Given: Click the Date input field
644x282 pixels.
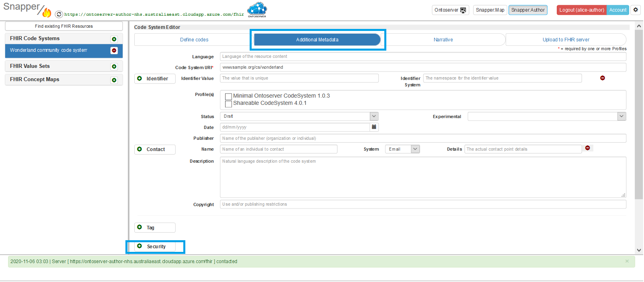Looking at the screenshot, I should click(295, 127).
